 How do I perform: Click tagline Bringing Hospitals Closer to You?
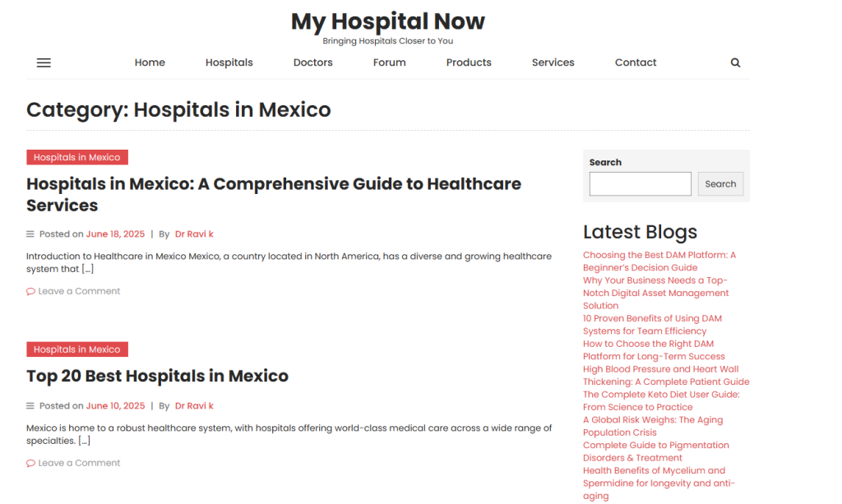(388, 41)
